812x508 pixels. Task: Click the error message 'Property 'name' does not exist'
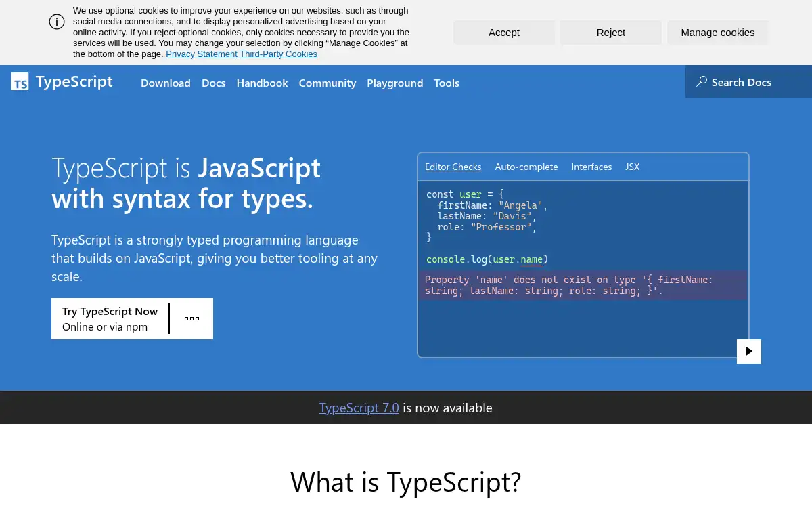(x=583, y=285)
